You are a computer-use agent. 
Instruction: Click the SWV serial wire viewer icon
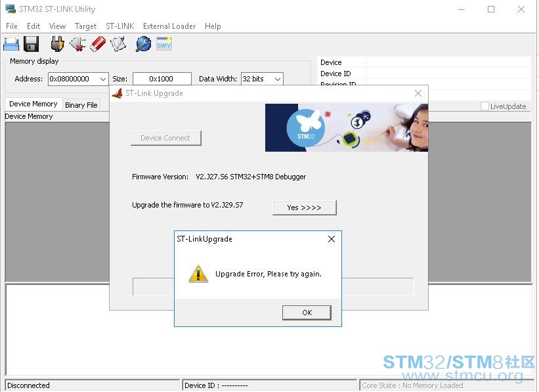pos(164,45)
